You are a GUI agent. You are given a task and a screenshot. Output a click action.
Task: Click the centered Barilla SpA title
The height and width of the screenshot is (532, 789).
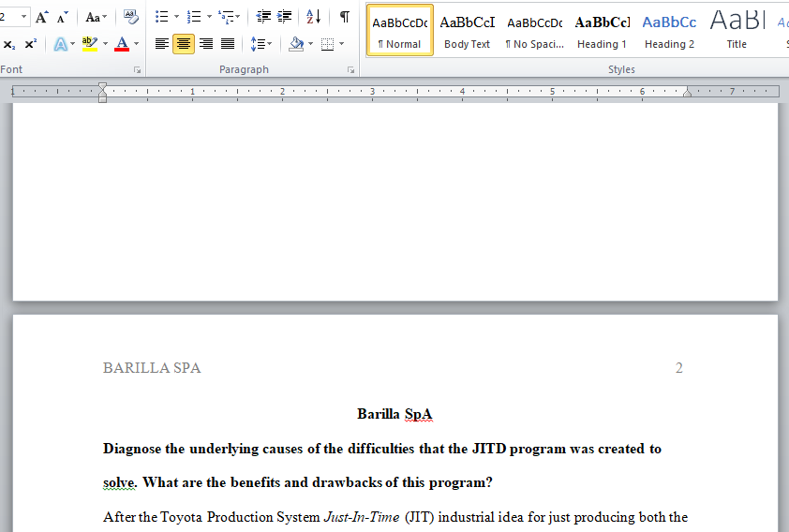point(394,414)
